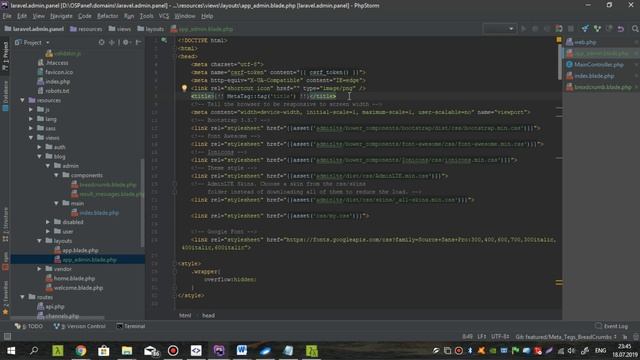This screenshot has height=360, width=640.
Task: Click head in bottom editor breadcrumb
Action: point(208,316)
